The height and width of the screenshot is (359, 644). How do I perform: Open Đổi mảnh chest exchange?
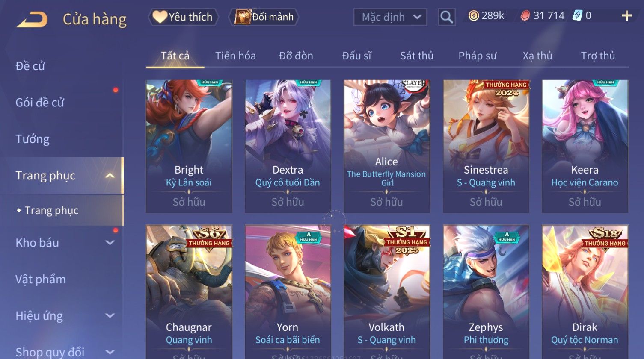[x=264, y=17]
